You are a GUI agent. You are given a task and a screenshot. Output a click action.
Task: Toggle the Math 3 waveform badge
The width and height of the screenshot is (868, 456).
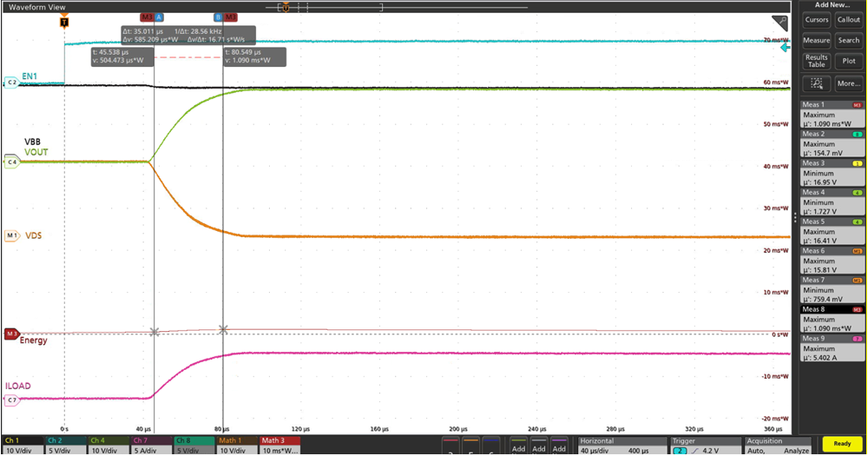coord(279,446)
